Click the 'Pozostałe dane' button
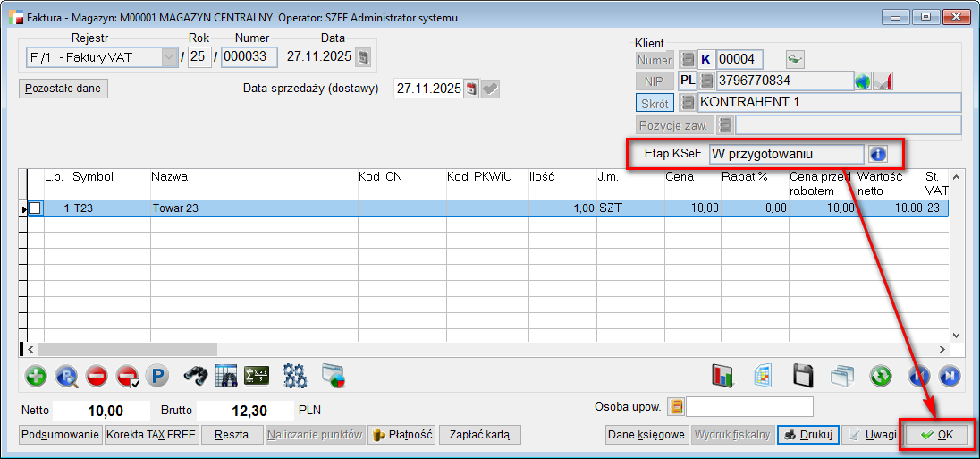The width and height of the screenshot is (980, 459). (63, 89)
